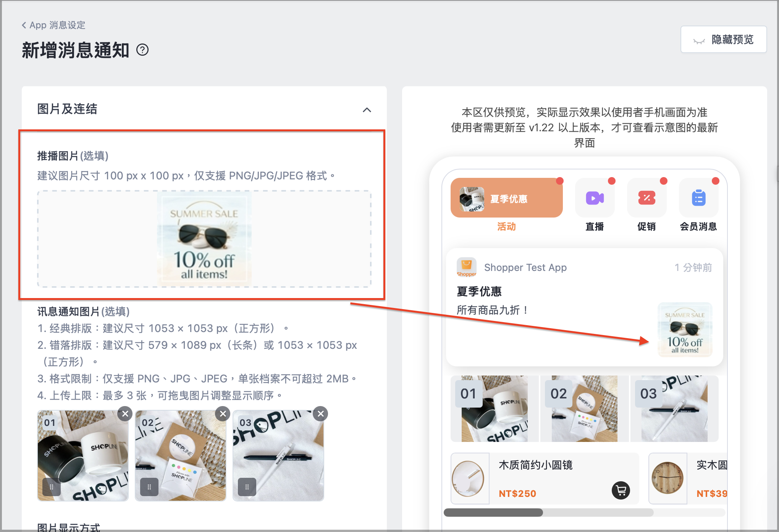This screenshot has width=779, height=532.
Task: Click the 隐藏预览 button
Action: pyautogui.click(x=723, y=39)
